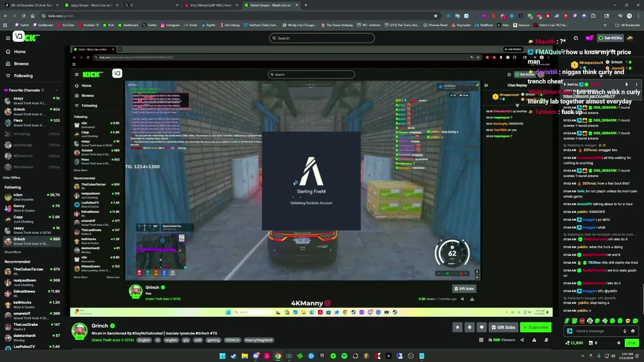The width and height of the screenshot is (644, 362).
Task: Open chat settings gear icon
Action: click(x=619, y=343)
